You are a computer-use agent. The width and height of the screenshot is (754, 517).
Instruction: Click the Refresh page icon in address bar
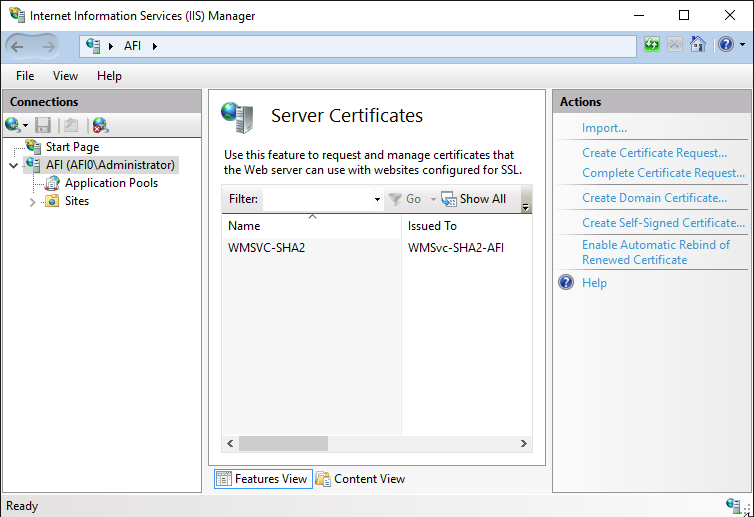(x=652, y=45)
